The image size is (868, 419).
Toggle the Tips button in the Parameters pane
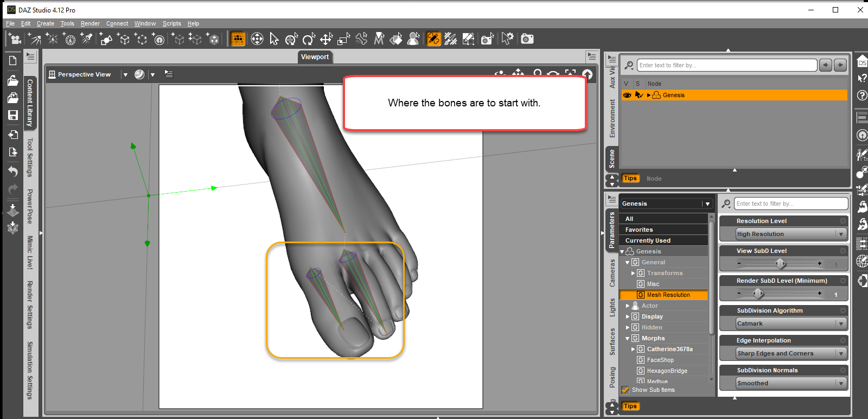(630, 406)
